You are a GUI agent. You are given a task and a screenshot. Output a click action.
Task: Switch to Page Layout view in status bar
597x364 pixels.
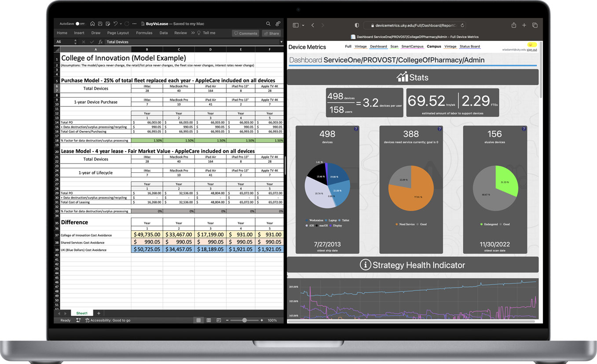click(209, 320)
